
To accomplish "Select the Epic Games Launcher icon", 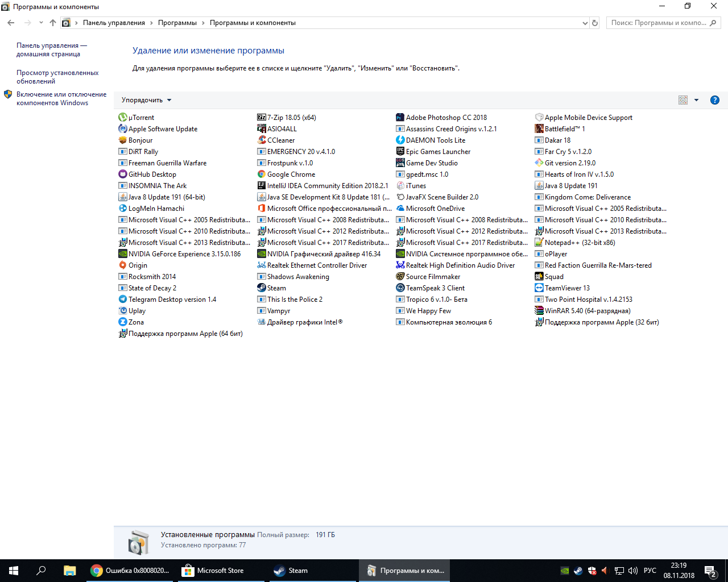I will pyautogui.click(x=400, y=152).
